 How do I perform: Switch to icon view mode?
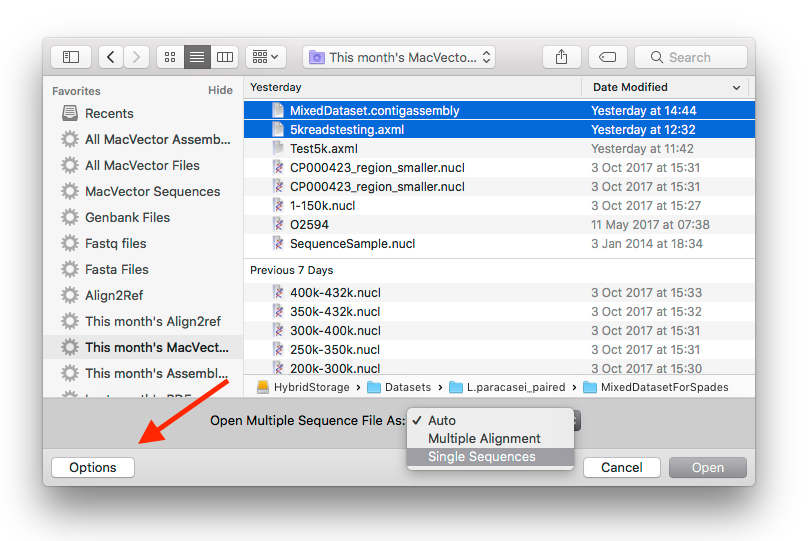coord(170,57)
